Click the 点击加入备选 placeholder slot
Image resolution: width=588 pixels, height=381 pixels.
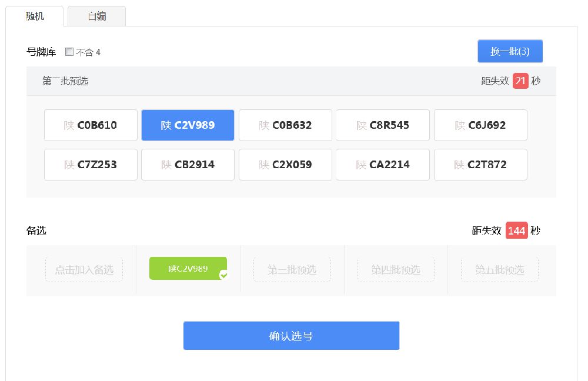tap(84, 270)
